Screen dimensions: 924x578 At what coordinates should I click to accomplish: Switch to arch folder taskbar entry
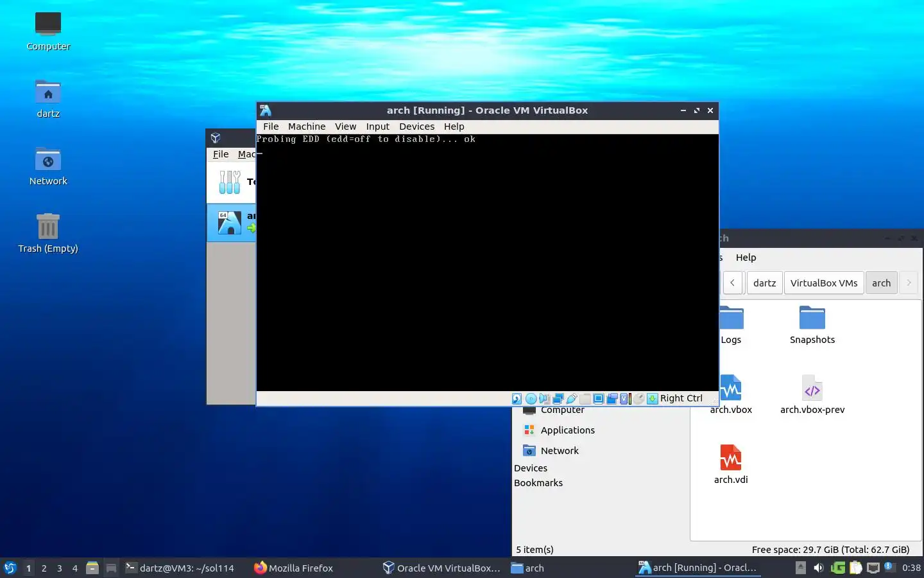[527, 568]
